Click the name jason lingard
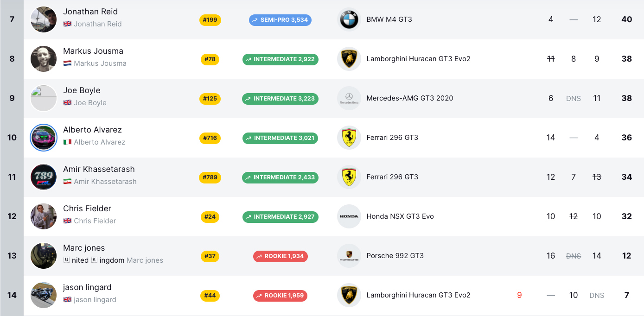 (x=87, y=287)
